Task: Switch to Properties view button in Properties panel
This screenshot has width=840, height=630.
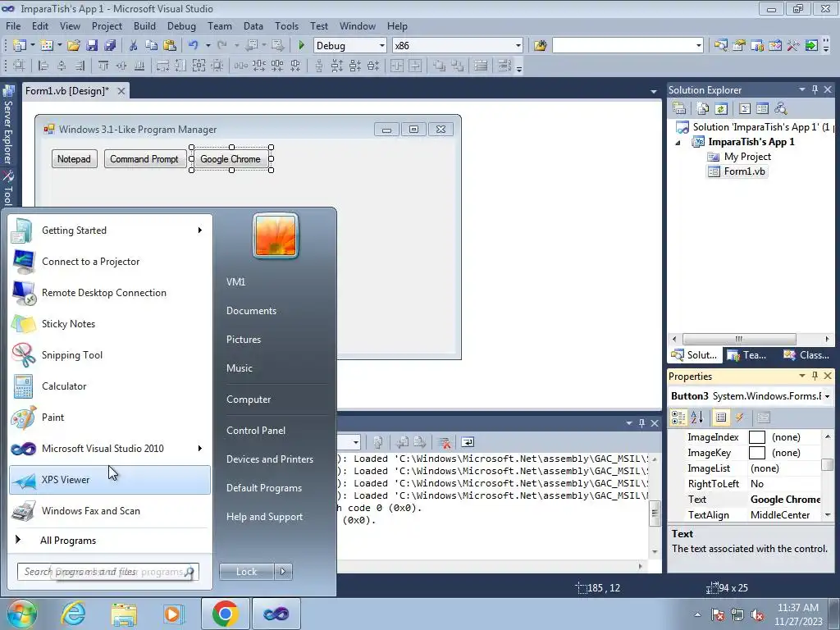Action: pos(721,418)
